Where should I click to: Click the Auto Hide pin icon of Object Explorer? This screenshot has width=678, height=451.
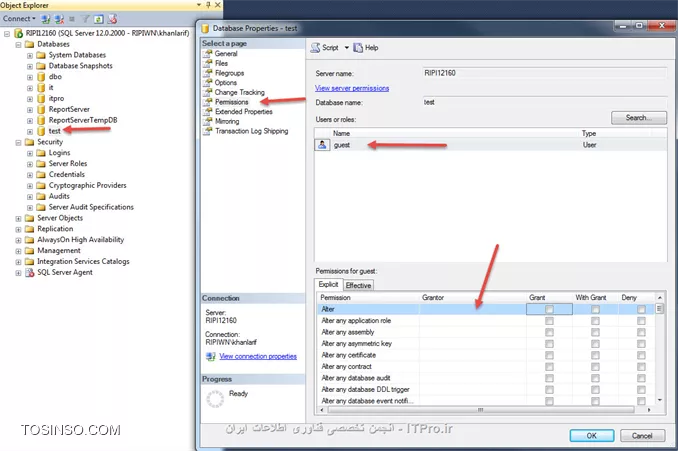pyautogui.click(x=208, y=5)
